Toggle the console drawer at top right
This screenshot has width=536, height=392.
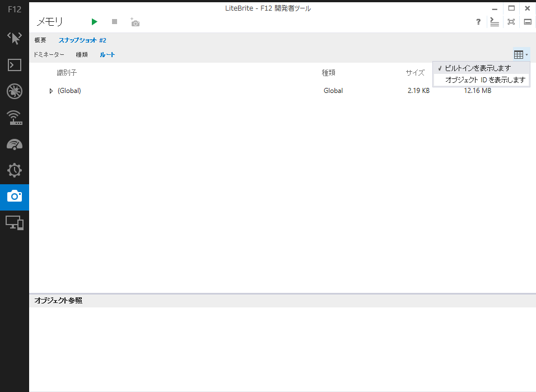click(493, 22)
